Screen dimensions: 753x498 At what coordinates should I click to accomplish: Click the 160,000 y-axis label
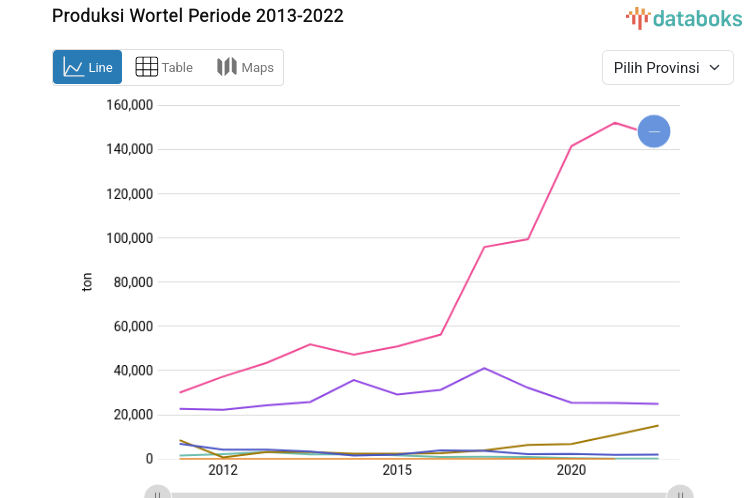click(x=127, y=105)
